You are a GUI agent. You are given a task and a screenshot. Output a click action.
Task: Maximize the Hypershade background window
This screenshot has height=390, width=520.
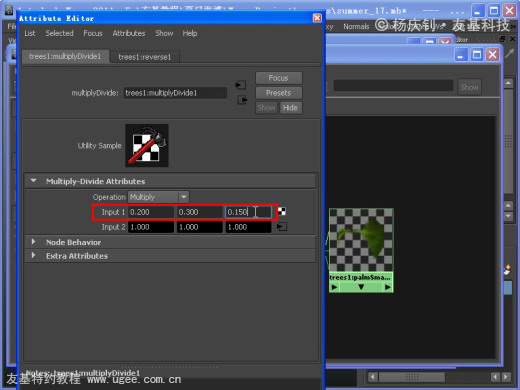(477, 55)
